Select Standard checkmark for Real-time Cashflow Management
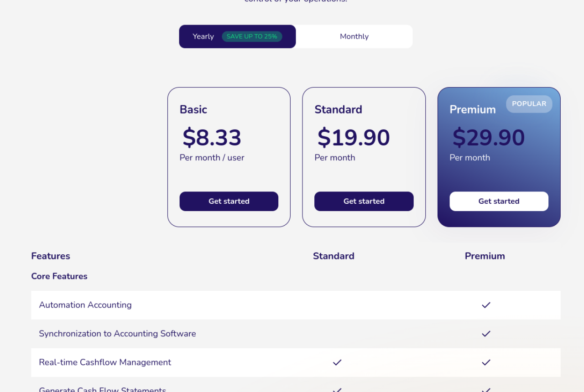Viewport: 584px width, 392px height. [x=337, y=362]
